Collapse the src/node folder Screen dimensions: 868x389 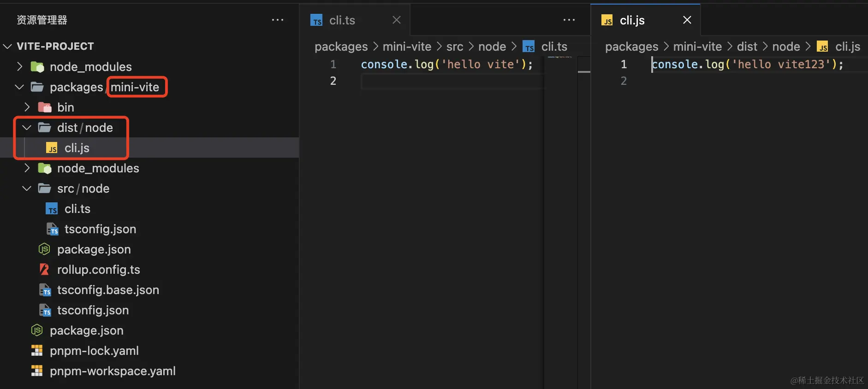27,189
